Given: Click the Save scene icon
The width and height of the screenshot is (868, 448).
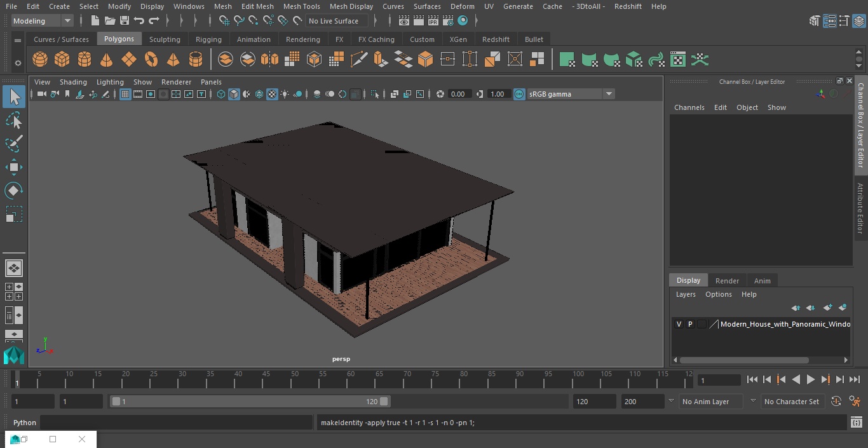Looking at the screenshot, I should (x=125, y=21).
